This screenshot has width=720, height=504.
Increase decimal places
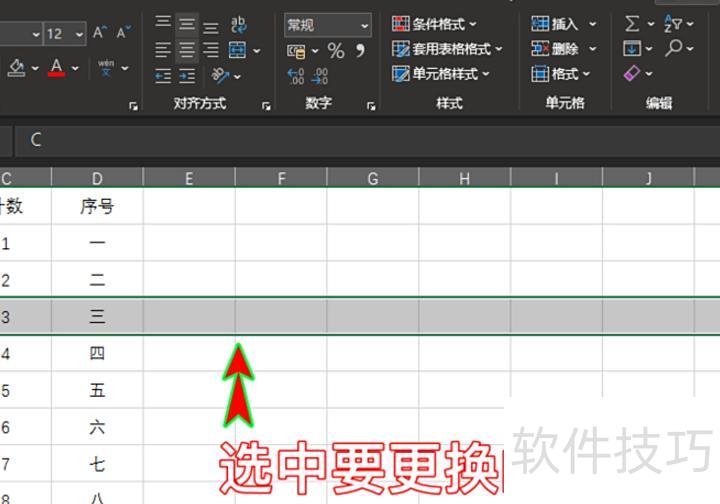295,76
